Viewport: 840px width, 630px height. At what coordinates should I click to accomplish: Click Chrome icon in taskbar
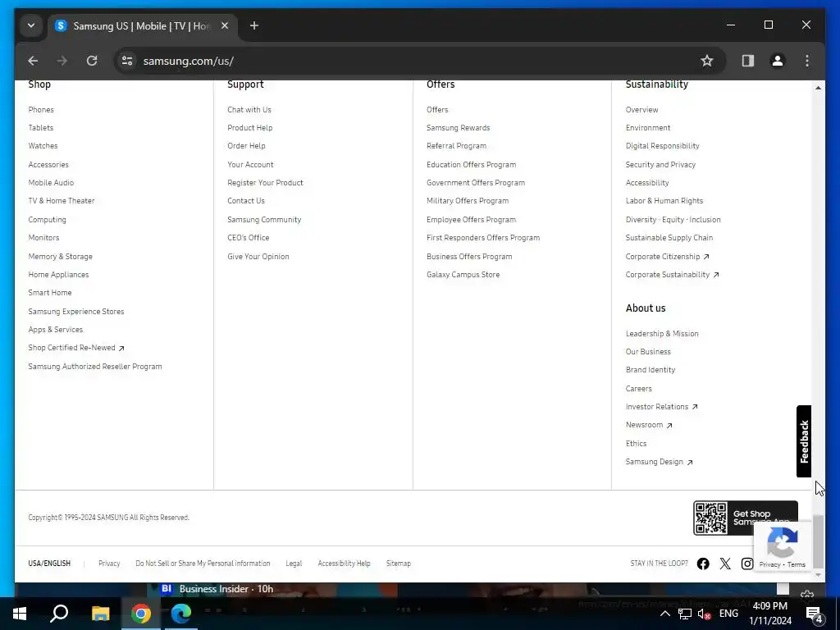141,614
